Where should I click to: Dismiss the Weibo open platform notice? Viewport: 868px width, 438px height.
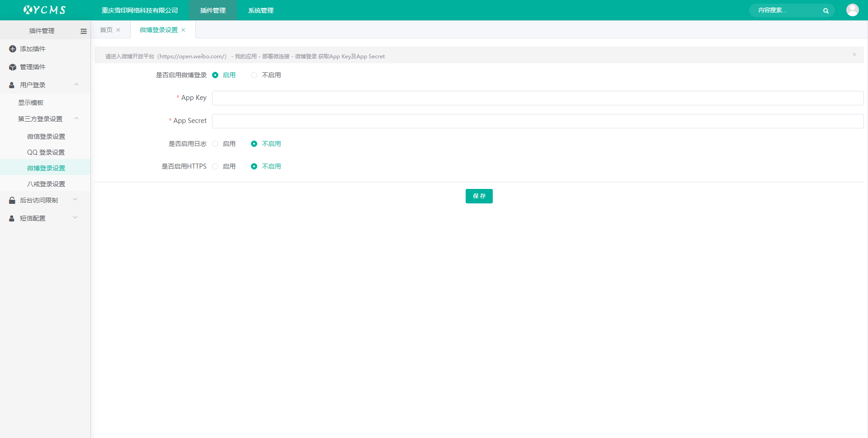point(854,55)
